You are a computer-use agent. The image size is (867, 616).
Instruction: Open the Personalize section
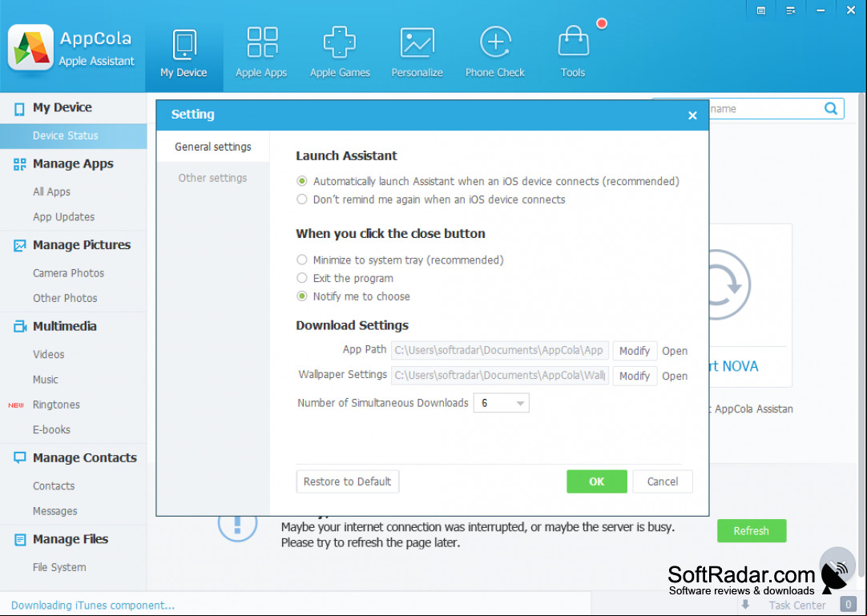click(x=417, y=54)
